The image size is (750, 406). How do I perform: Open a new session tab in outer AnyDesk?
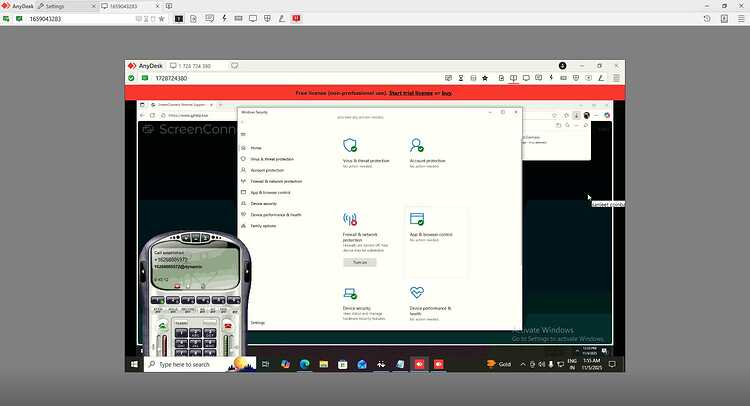pos(169,6)
